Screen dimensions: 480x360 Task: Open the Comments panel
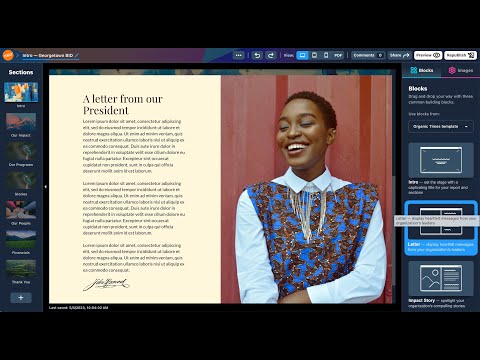(x=368, y=55)
